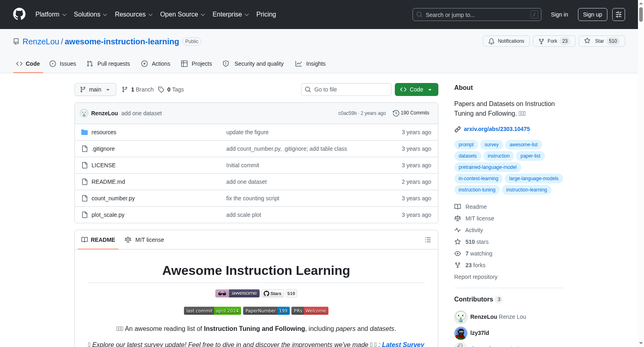Click lzy37ld contributor avatar
The width and height of the screenshot is (644, 347).
click(461, 333)
